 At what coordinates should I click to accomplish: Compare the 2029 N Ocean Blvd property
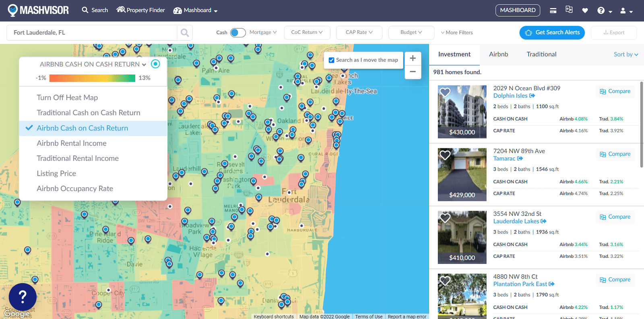pyautogui.click(x=615, y=91)
